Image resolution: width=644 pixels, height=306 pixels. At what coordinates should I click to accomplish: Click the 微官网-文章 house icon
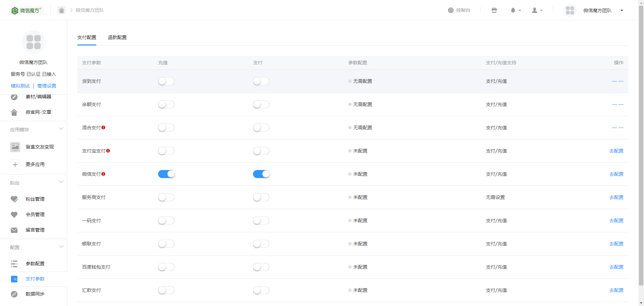point(14,112)
